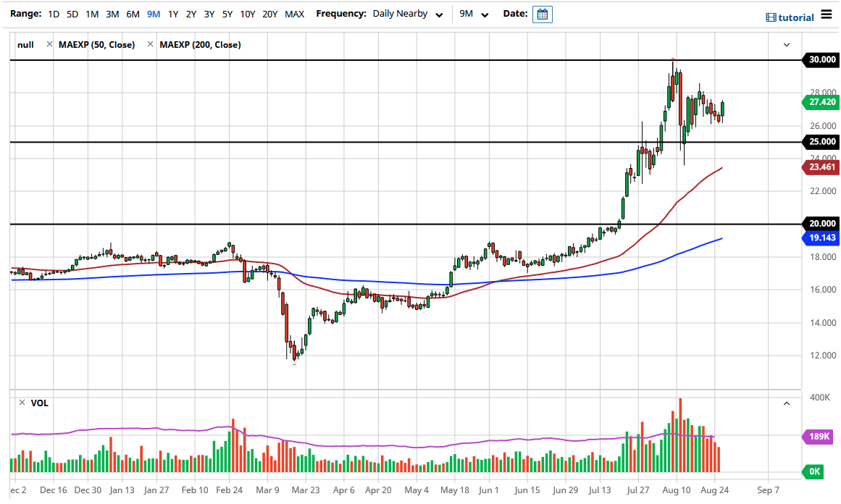The height and width of the screenshot is (504, 841).
Task: Open the hamburger menu icon
Action: (x=827, y=15)
